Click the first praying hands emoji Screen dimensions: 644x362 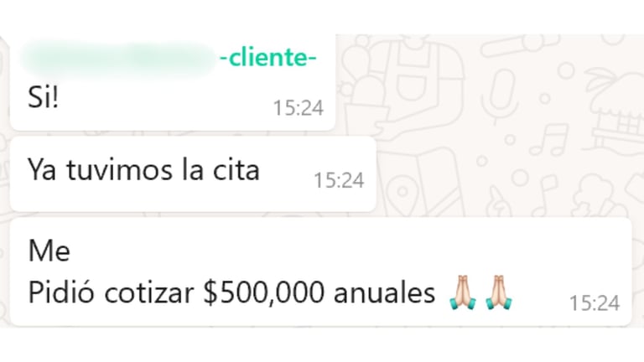[x=463, y=292]
